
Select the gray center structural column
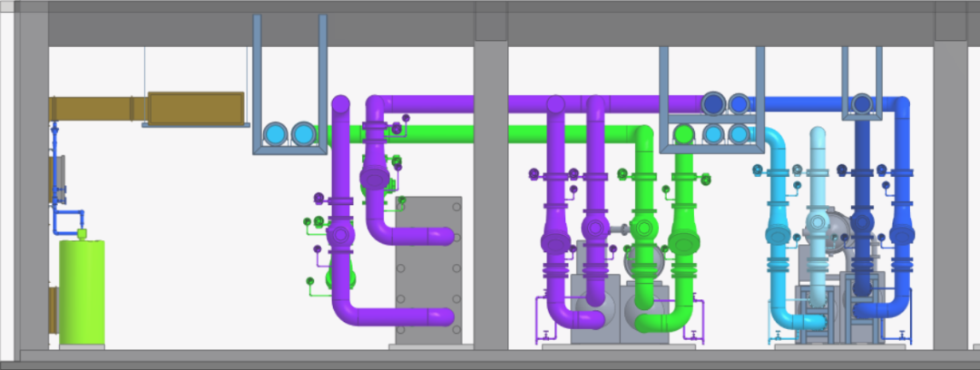click(x=491, y=200)
